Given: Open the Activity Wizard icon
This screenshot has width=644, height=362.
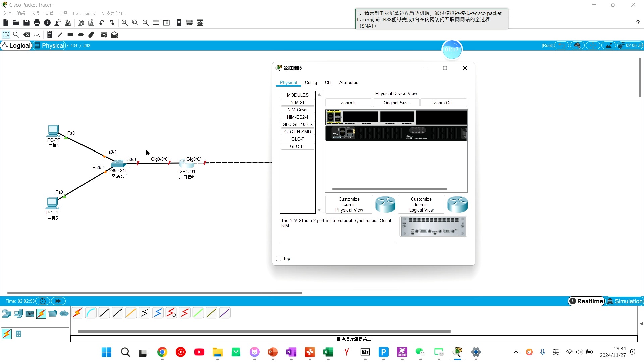Looking at the screenshot, I should click(x=58, y=23).
